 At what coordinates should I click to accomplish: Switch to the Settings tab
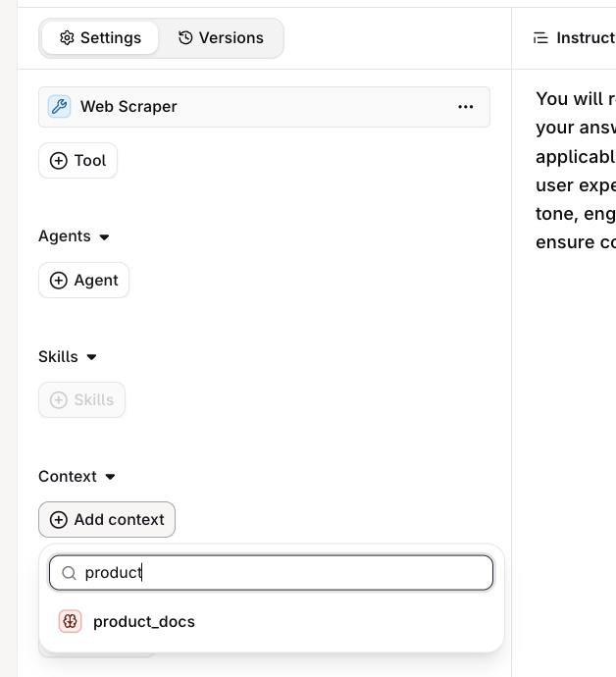pyautogui.click(x=100, y=38)
